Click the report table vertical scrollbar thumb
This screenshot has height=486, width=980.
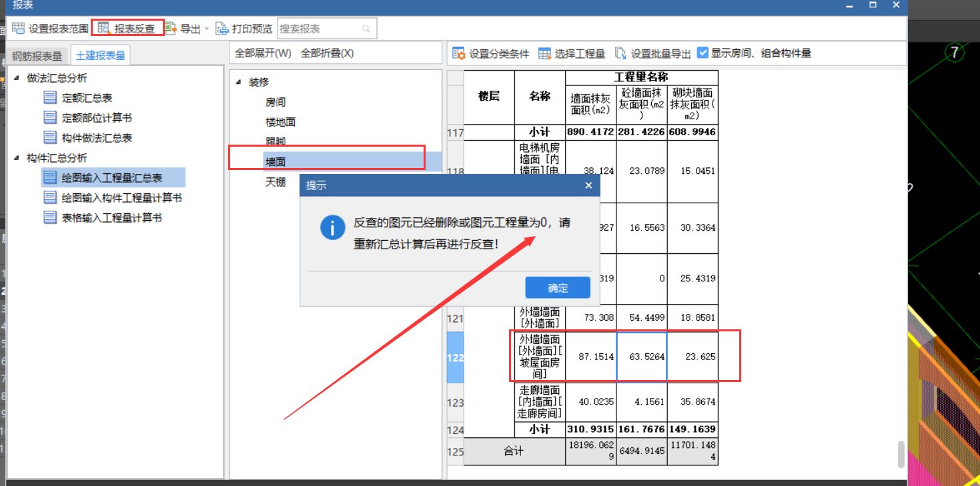[901, 454]
